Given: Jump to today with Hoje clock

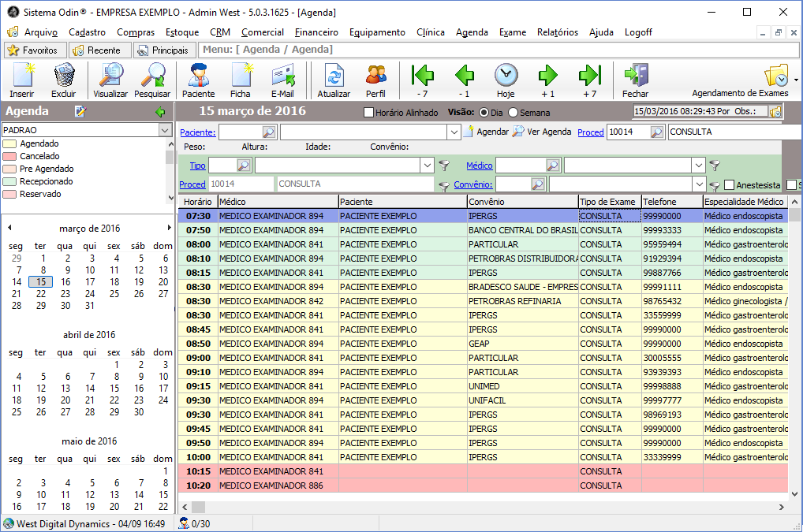Looking at the screenshot, I should coord(506,75).
